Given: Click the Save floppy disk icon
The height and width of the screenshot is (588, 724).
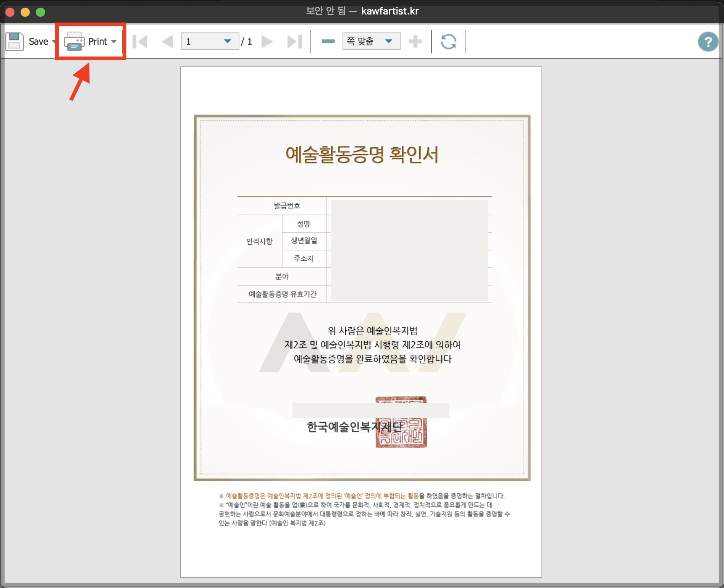Looking at the screenshot, I should click(15, 41).
